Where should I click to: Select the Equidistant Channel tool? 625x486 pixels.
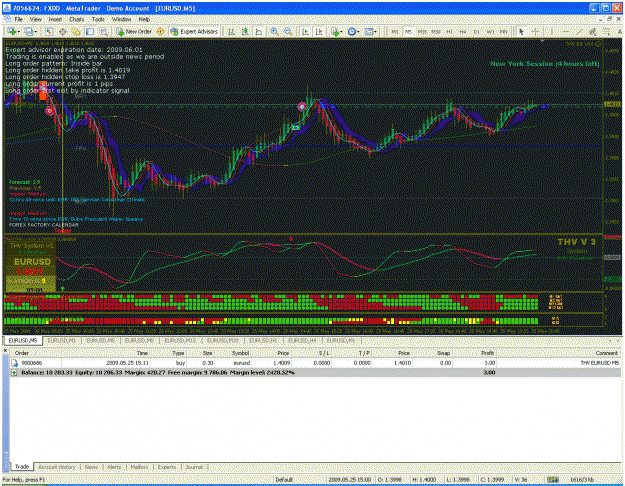pos(593,31)
